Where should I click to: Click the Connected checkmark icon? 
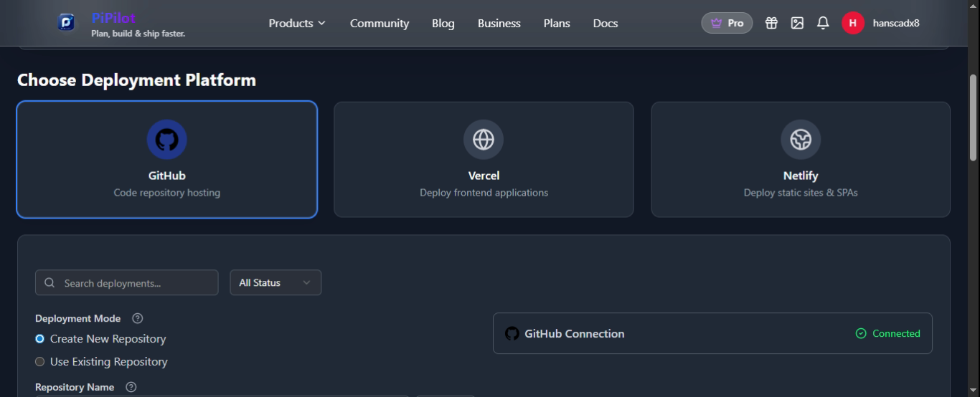point(861,333)
